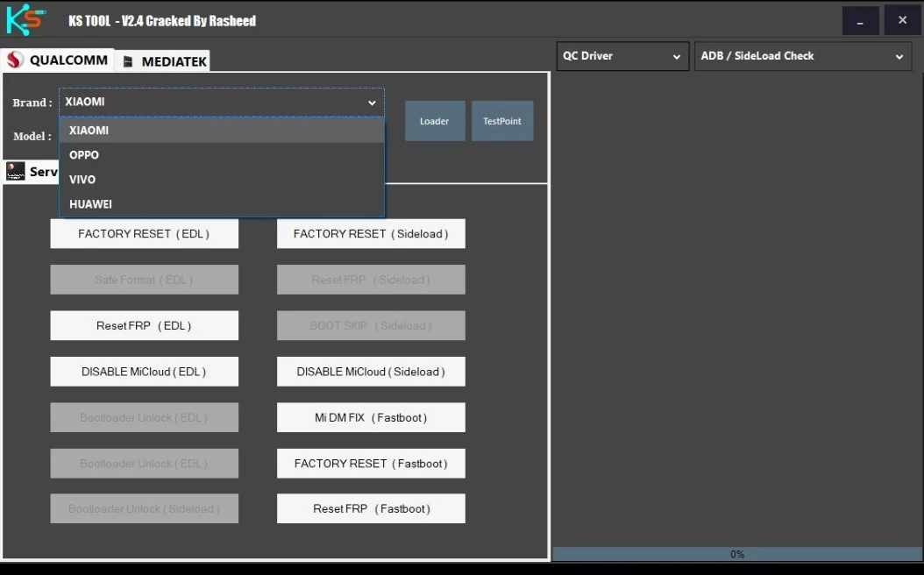Run FACTORY RESET (Sideload)

pyautogui.click(x=371, y=234)
